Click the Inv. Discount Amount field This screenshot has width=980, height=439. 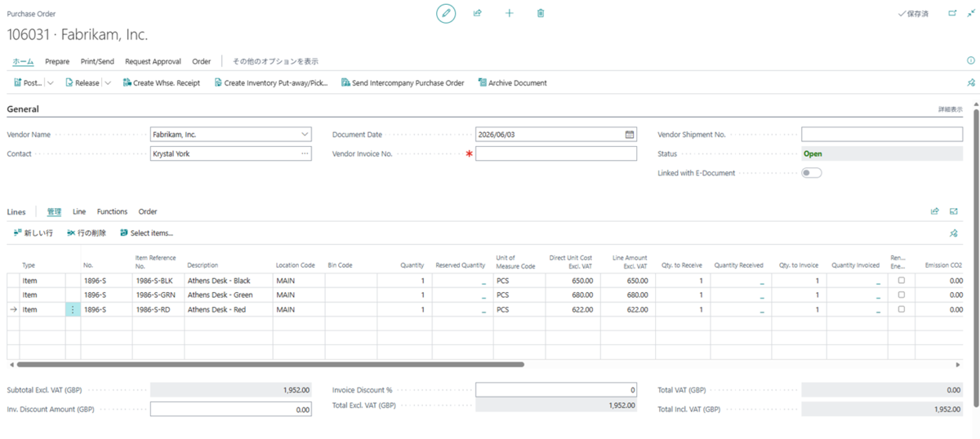[x=230, y=410]
